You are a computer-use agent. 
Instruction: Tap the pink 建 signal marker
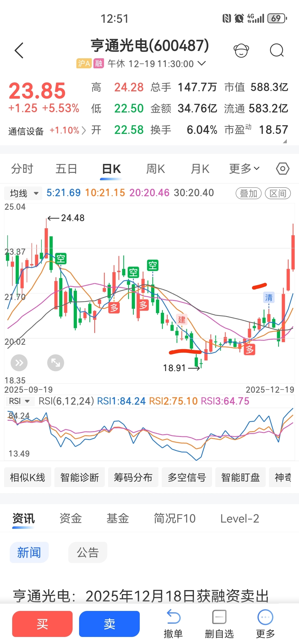tap(181, 320)
